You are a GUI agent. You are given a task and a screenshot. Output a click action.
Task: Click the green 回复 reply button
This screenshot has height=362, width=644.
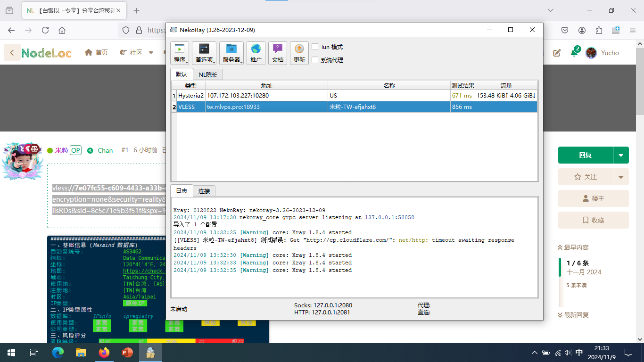pos(586,155)
